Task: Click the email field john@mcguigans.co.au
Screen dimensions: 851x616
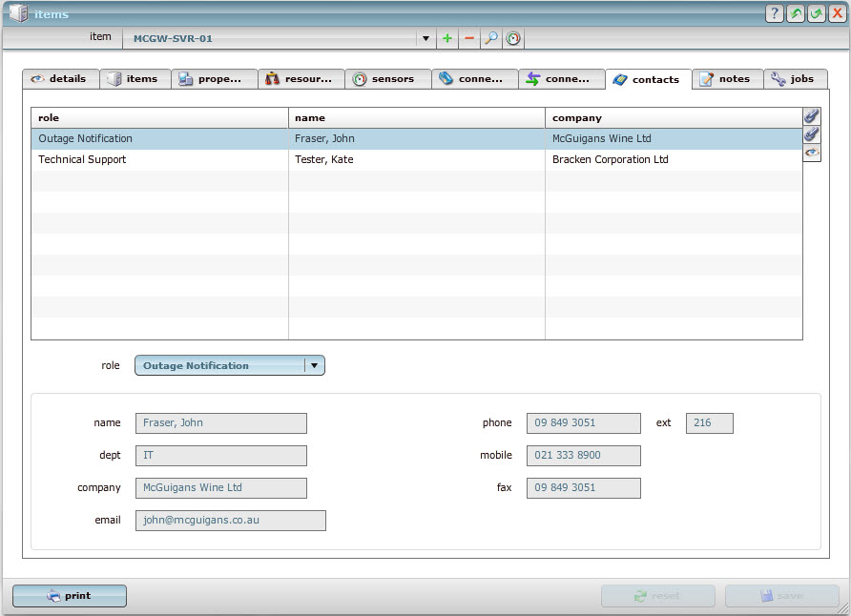Action: point(230,520)
